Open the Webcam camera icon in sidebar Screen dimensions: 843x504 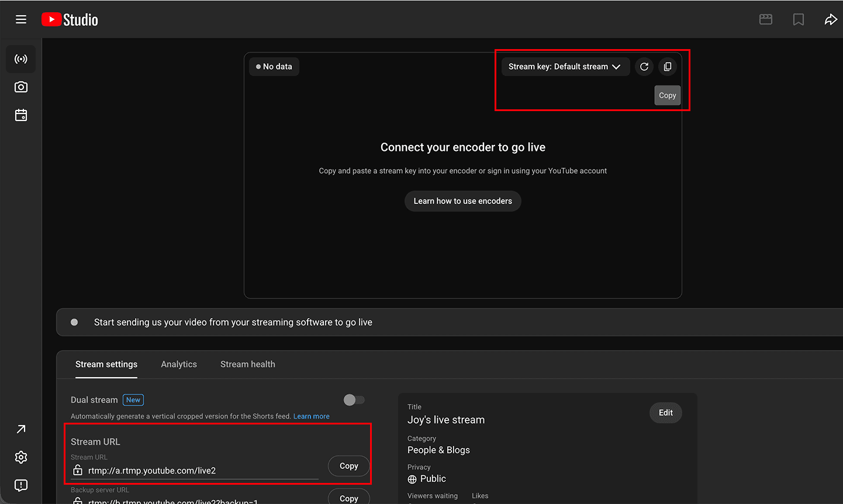pyautogui.click(x=21, y=87)
